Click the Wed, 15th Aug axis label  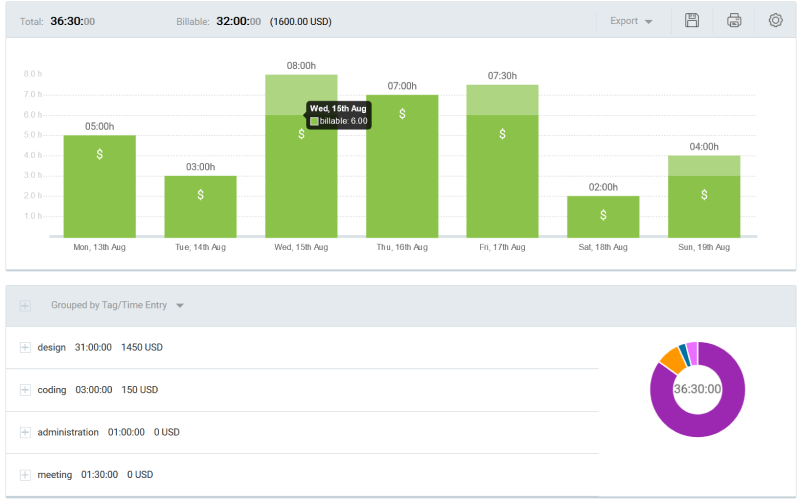pos(301,247)
